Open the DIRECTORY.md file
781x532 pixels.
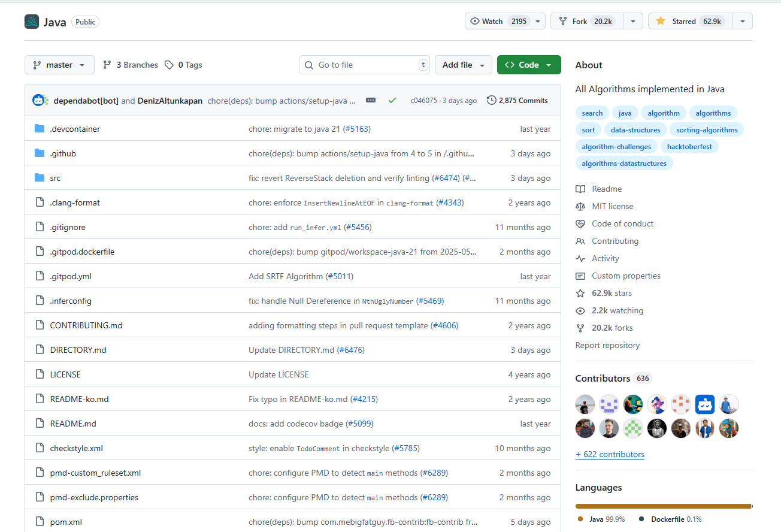click(x=78, y=350)
